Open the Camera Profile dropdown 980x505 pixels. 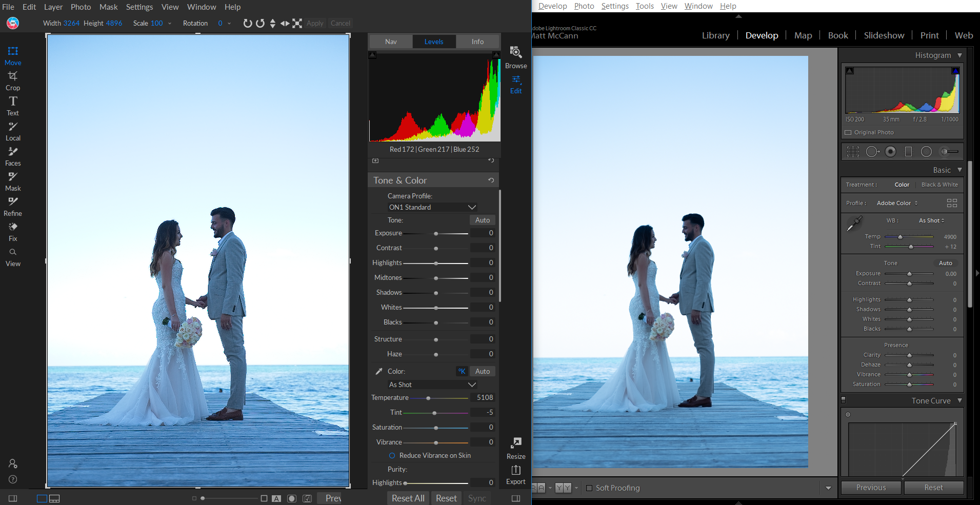433,207
